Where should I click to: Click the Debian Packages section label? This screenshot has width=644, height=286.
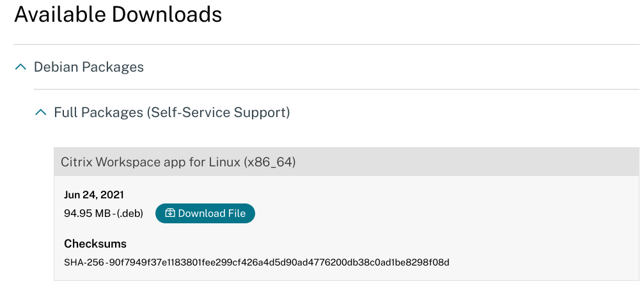point(88,67)
